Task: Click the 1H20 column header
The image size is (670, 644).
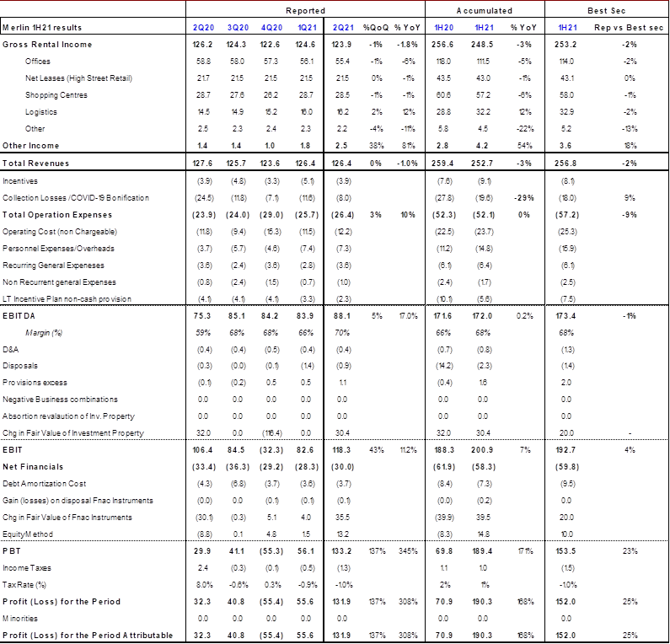Action: [443, 27]
